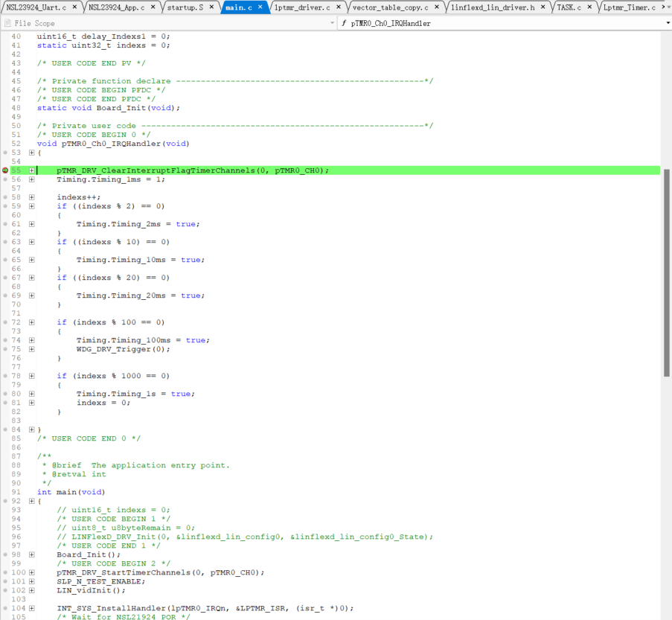Viewport: 672px width, 620px height.
Task: Switch to the lptmr_driver.c tab
Action: pos(302,7)
